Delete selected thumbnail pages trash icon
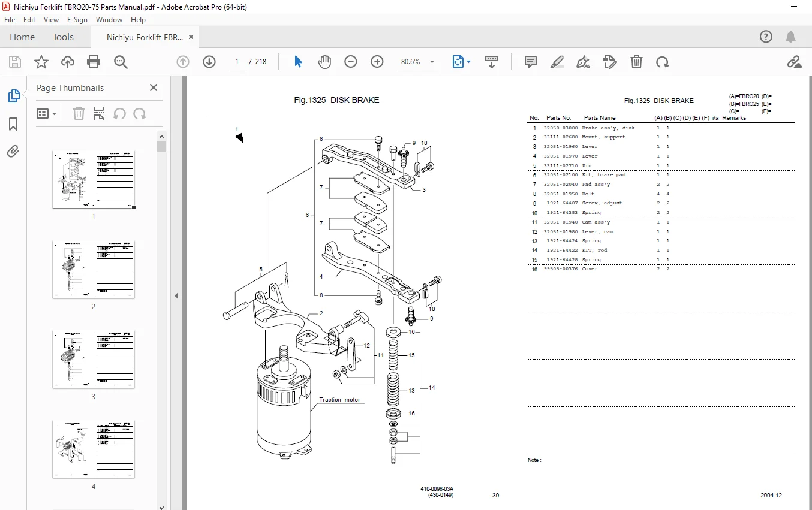This screenshot has height=510, width=812. (78, 113)
